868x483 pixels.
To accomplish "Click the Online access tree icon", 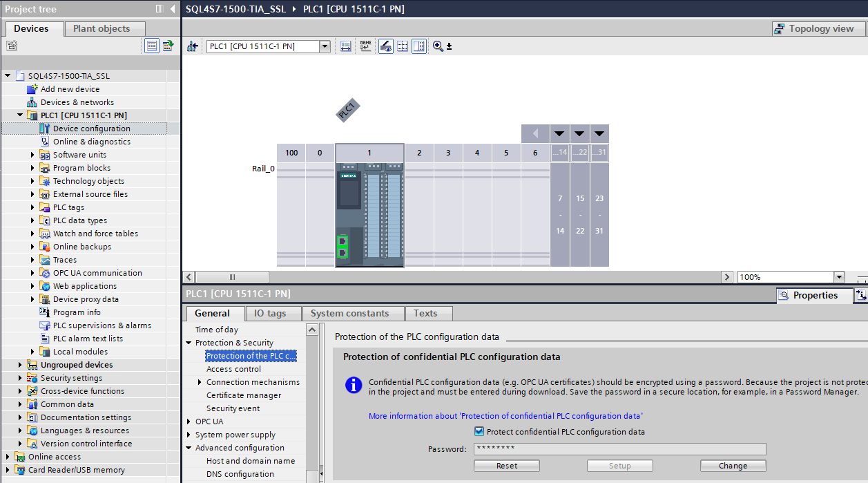I will [x=20, y=457].
